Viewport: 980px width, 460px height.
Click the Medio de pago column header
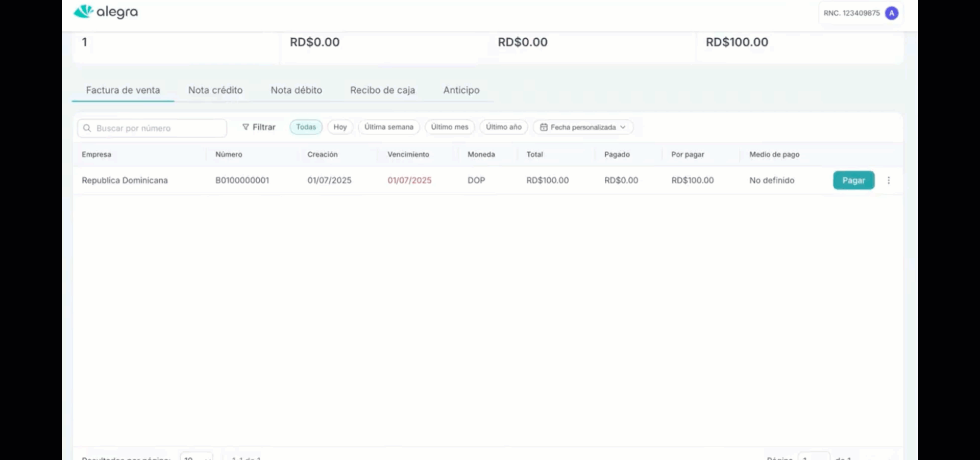coord(774,155)
